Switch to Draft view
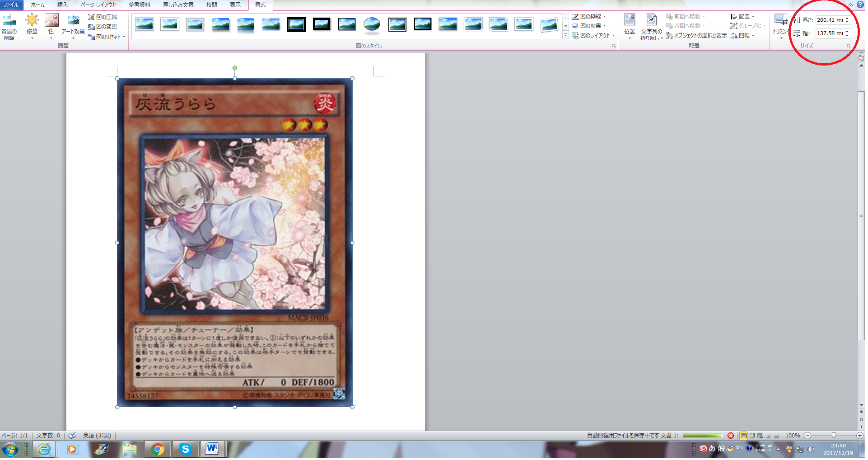 777,436
